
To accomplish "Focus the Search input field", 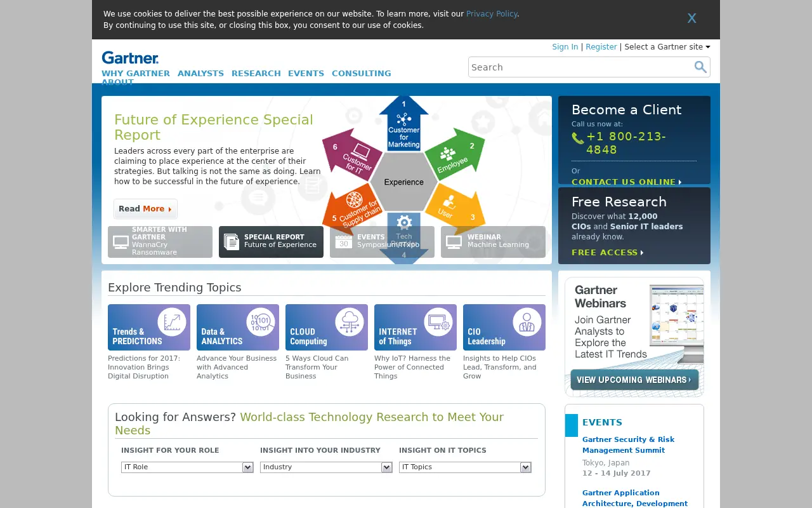I will [580, 67].
